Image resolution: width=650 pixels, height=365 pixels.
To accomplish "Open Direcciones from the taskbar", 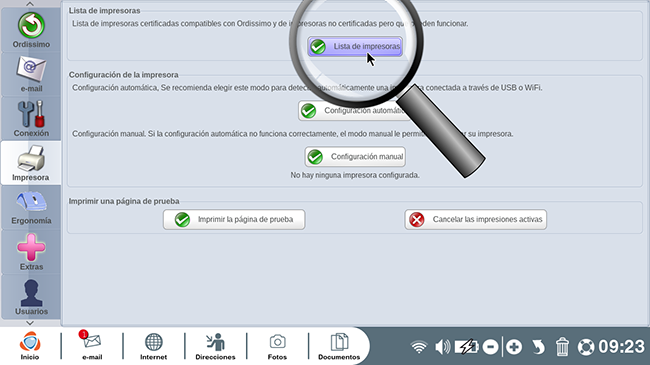I will (215, 346).
